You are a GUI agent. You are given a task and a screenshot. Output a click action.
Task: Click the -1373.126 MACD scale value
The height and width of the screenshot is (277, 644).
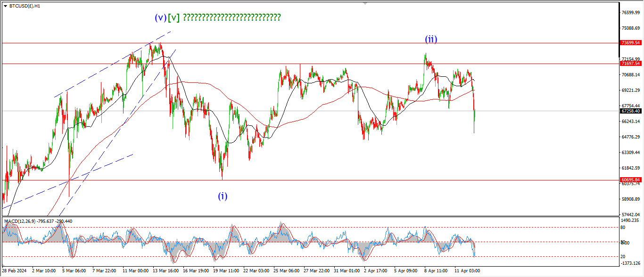630,263
